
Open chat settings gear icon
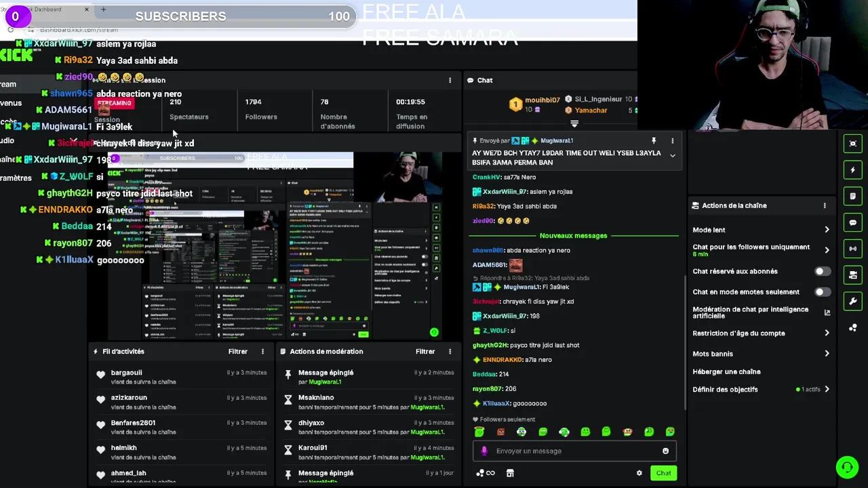pos(639,473)
